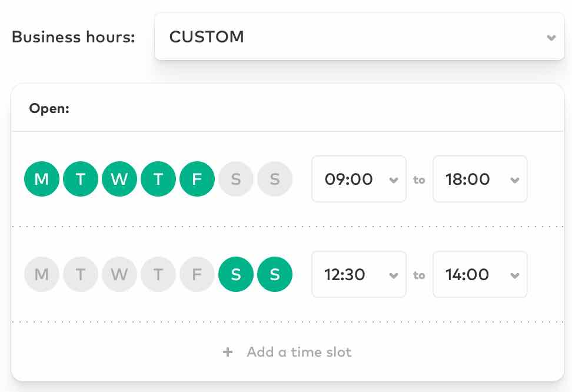Open the Business hours CUSTOM dropdown
The width and height of the screenshot is (572, 392).
tap(359, 36)
